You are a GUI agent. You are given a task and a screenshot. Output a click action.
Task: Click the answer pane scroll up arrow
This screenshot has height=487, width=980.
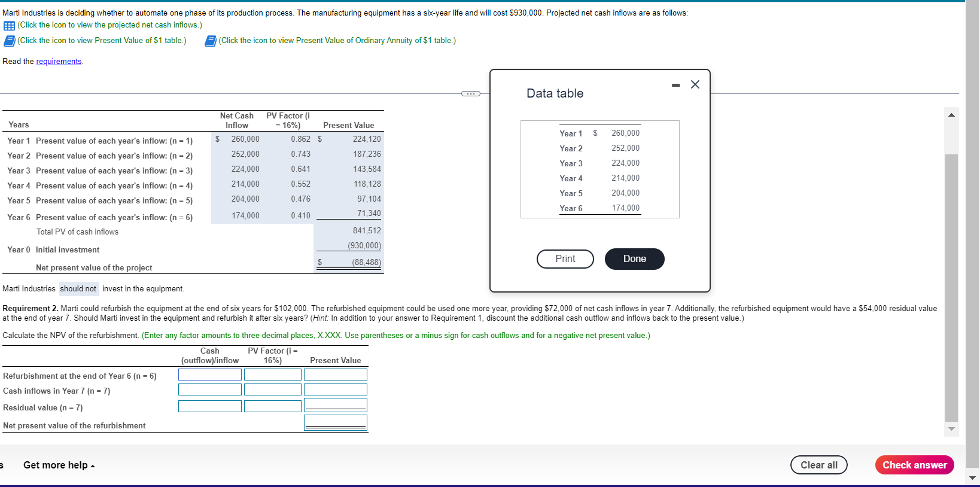pyautogui.click(x=951, y=115)
